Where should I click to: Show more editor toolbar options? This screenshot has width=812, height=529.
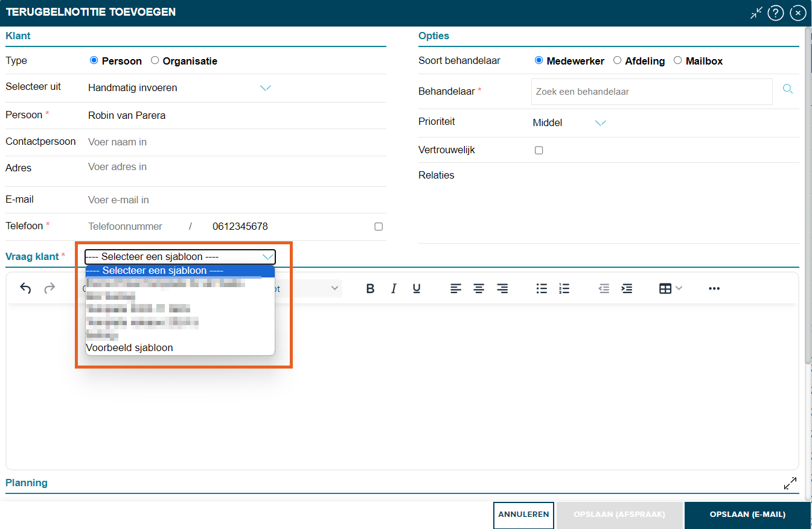click(x=714, y=288)
